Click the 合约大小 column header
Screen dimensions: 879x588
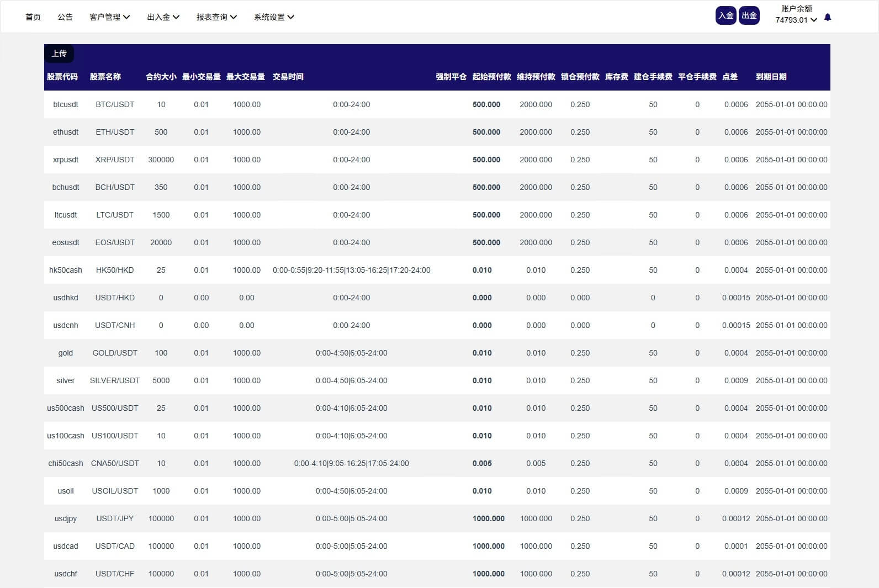pos(161,77)
